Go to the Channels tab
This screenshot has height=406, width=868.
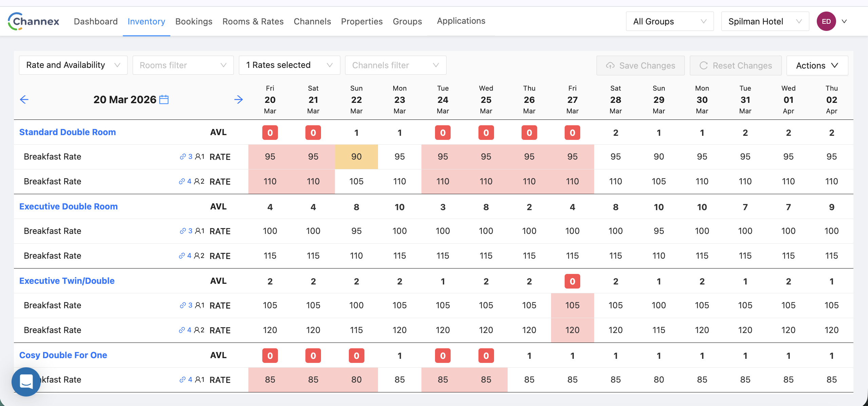312,21
